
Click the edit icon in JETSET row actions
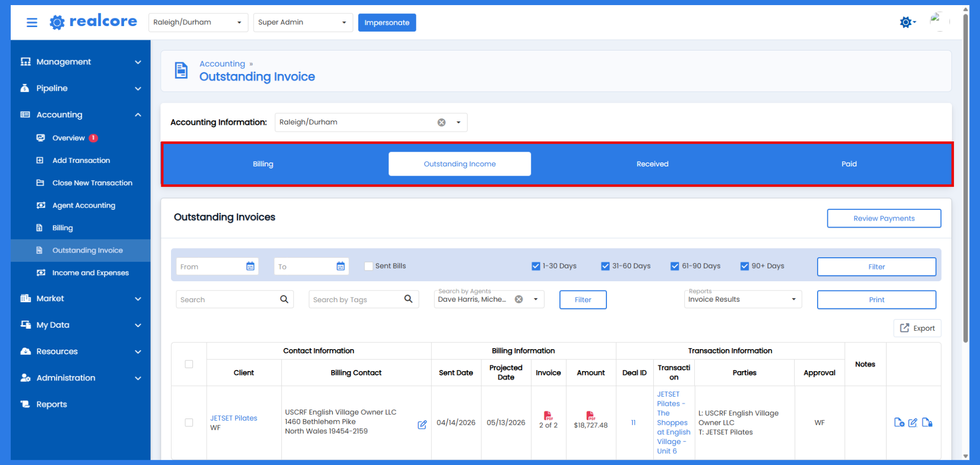(x=913, y=423)
